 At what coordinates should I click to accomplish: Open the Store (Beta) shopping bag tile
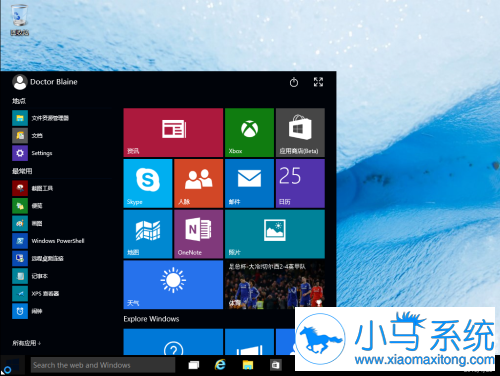click(x=300, y=132)
